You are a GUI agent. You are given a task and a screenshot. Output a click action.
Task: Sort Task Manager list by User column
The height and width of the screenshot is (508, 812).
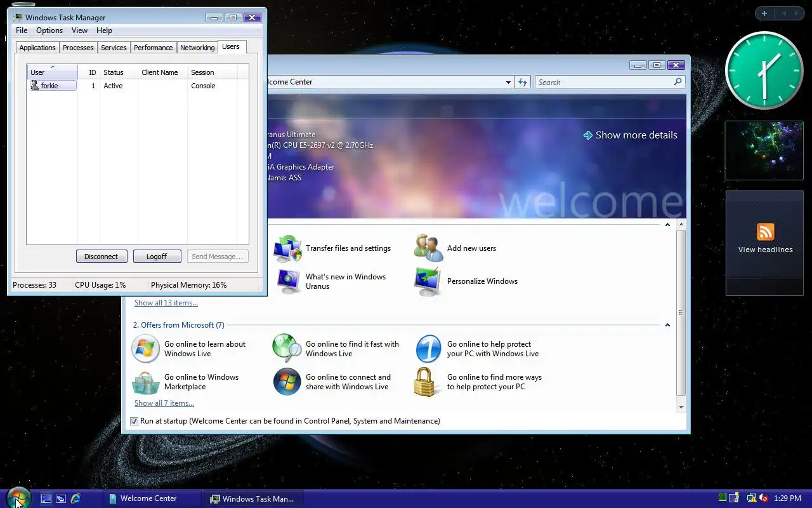52,72
